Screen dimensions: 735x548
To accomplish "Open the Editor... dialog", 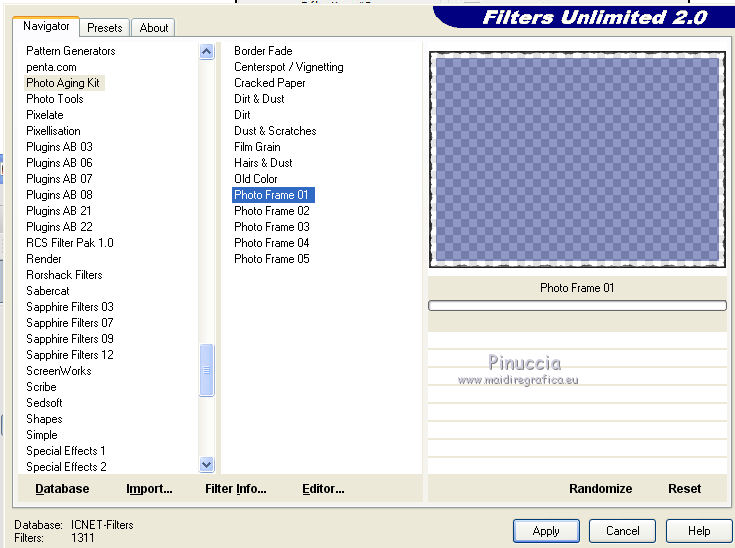I will [323, 488].
